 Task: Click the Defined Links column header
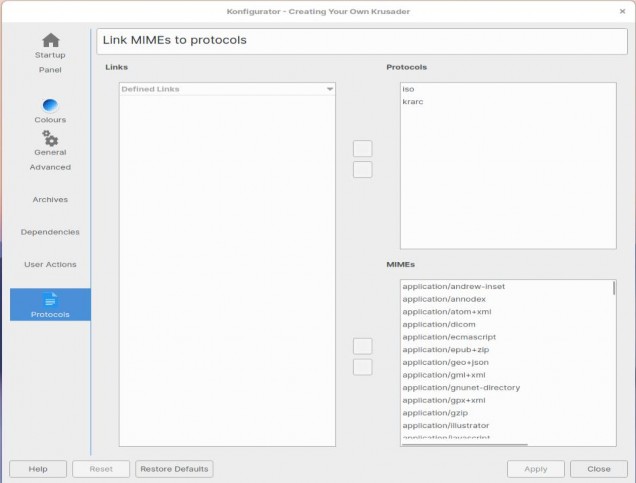click(227, 89)
